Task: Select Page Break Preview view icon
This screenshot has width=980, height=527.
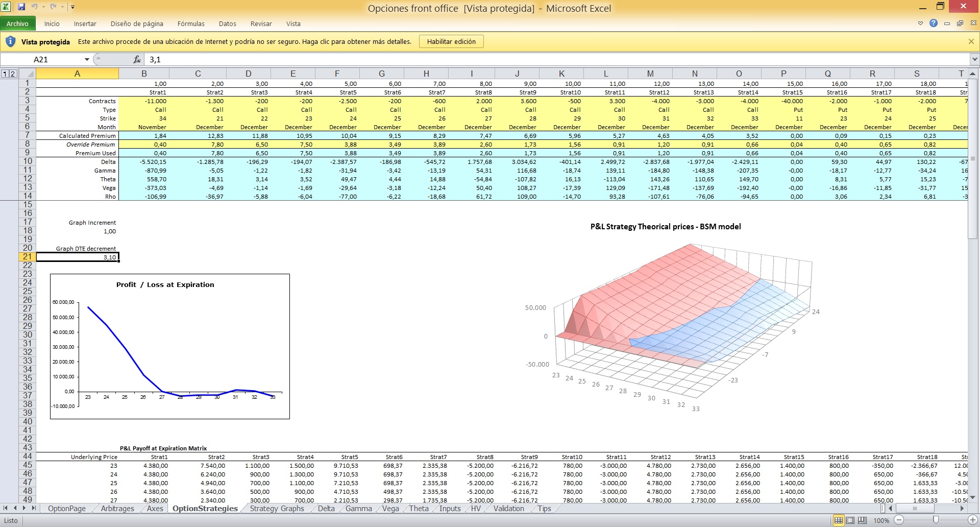Action: tap(862, 520)
